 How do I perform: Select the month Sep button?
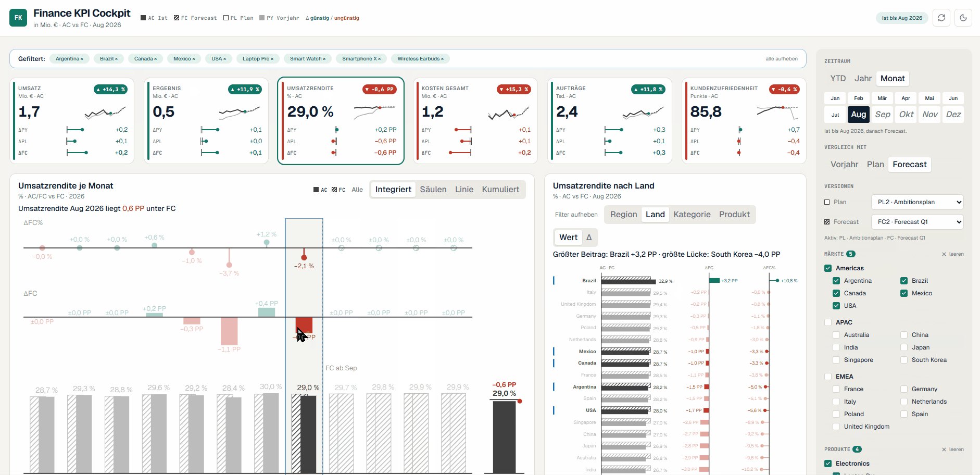[x=883, y=115]
